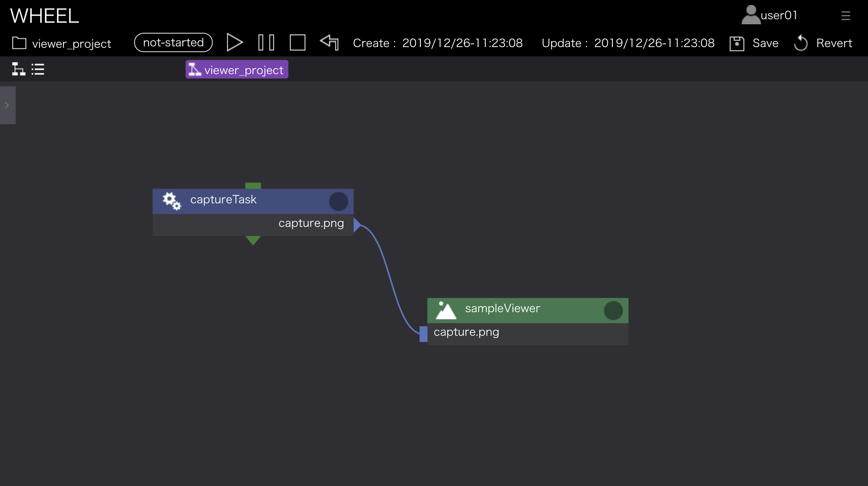Viewport: 868px width, 486px height.
Task: Open the hamburger menu at top right
Action: pos(846,16)
